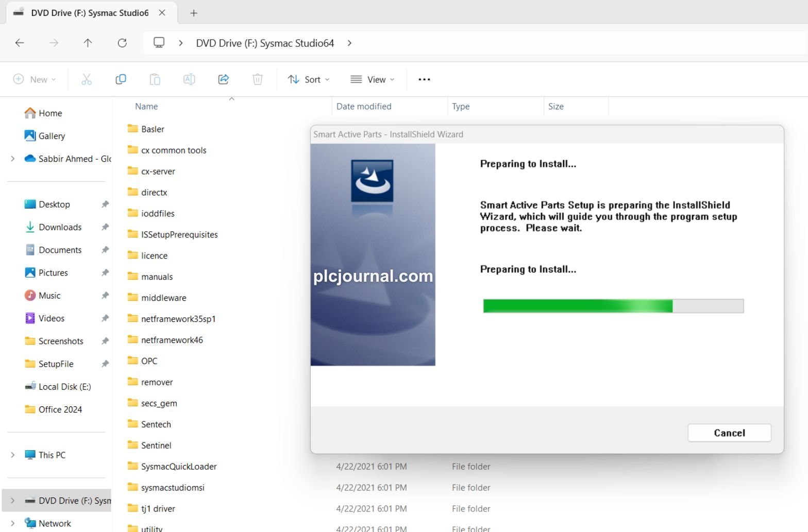The width and height of the screenshot is (808, 532).
Task: Open the See more three-dots menu
Action: 424,79
